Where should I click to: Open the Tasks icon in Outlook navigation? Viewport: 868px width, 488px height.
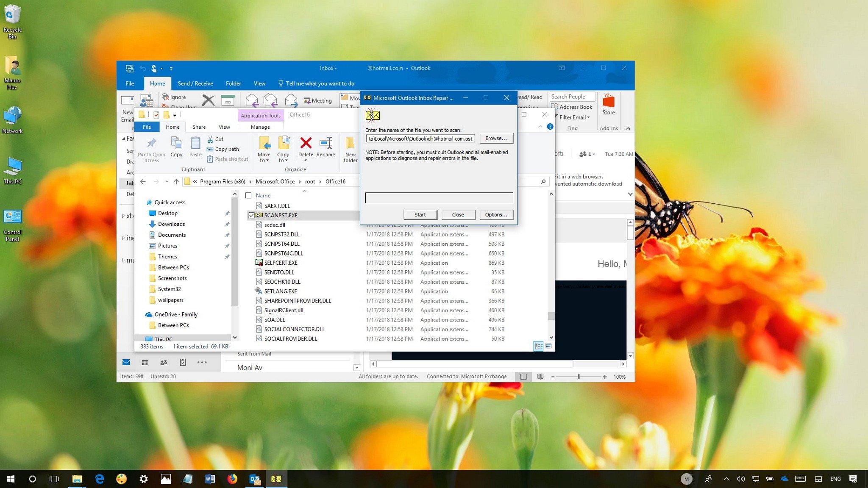coord(182,362)
